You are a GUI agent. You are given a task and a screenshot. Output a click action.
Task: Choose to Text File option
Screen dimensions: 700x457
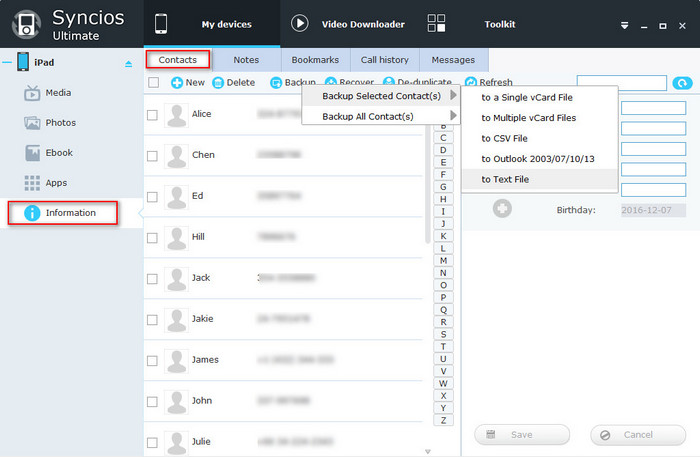click(540, 179)
